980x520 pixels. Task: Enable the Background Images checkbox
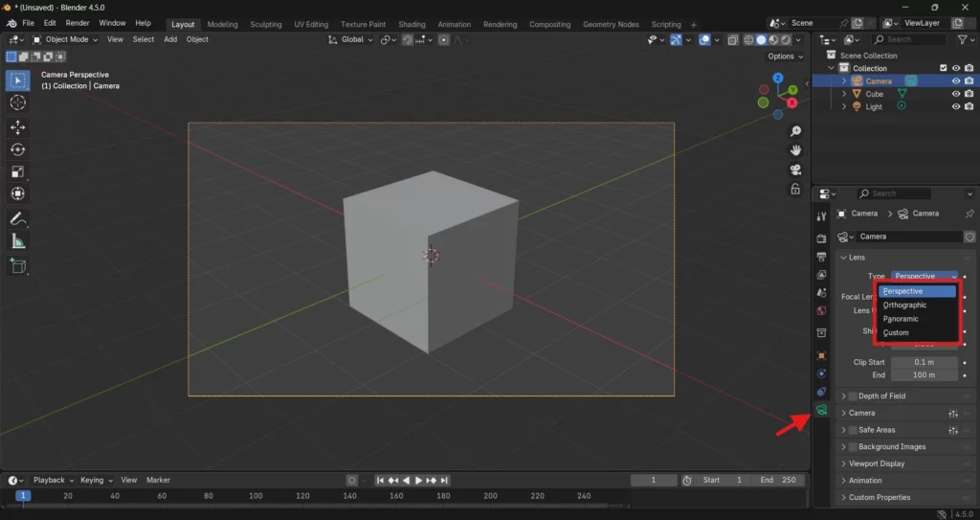coord(853,447)
